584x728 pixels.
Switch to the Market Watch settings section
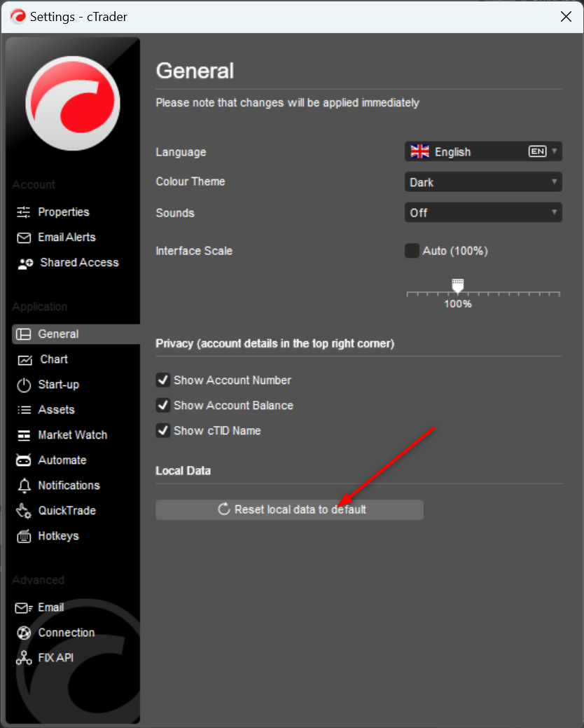(x=72, y=435)
